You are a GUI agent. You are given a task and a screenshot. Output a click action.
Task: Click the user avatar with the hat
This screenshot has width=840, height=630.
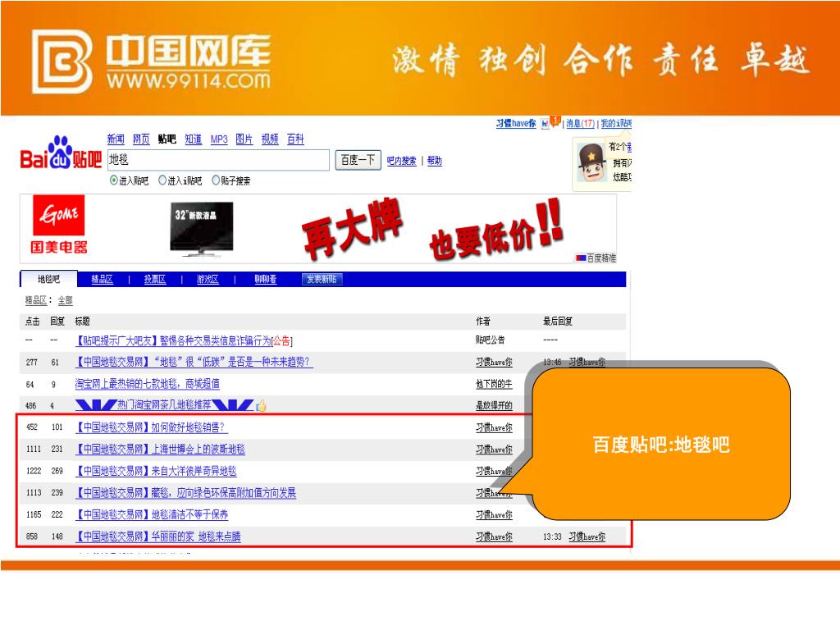(x=591, y=162)
